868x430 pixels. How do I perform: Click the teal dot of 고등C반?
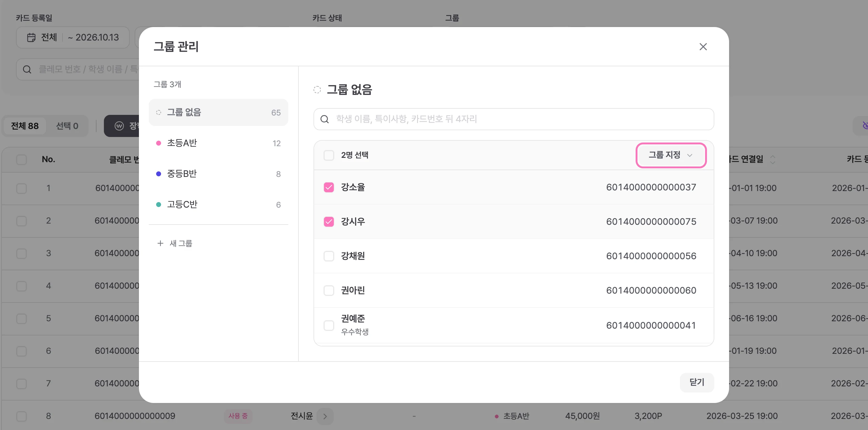coord(158,204)
